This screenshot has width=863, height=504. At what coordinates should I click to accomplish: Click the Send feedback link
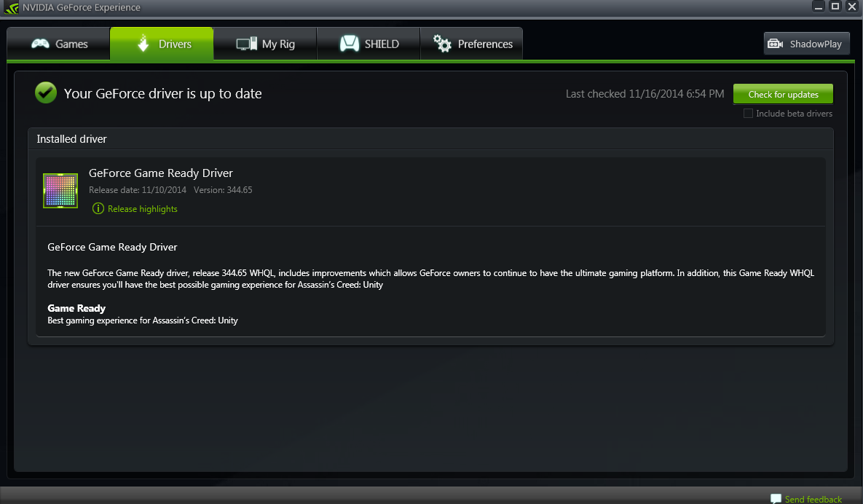813,499
